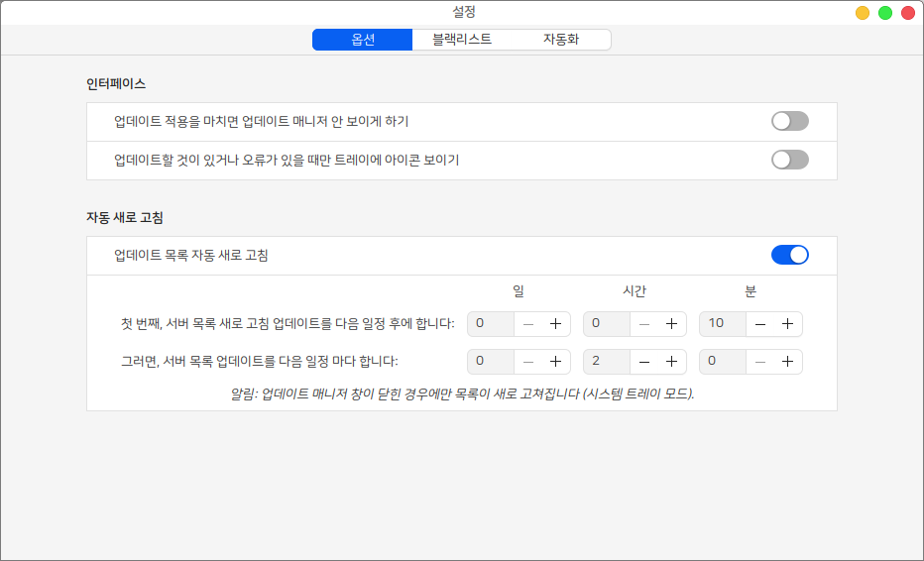Increase recurring refresh 분 value with plus
Viewport: 924px width, 561px height.
(x=787, y=362)
